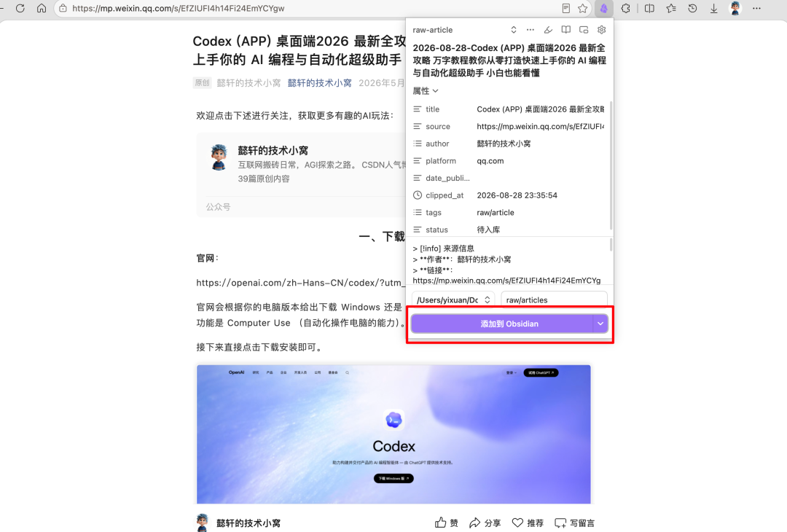Write a comment via the 写留言 icon
Viewport: 787px width, 532px height.
[x=574, y=523]
